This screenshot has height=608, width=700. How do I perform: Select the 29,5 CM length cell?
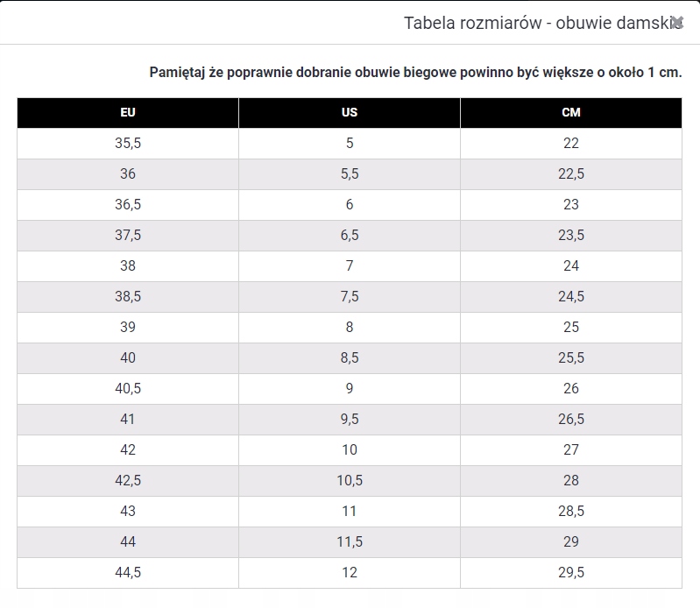(x=571, y=573)
